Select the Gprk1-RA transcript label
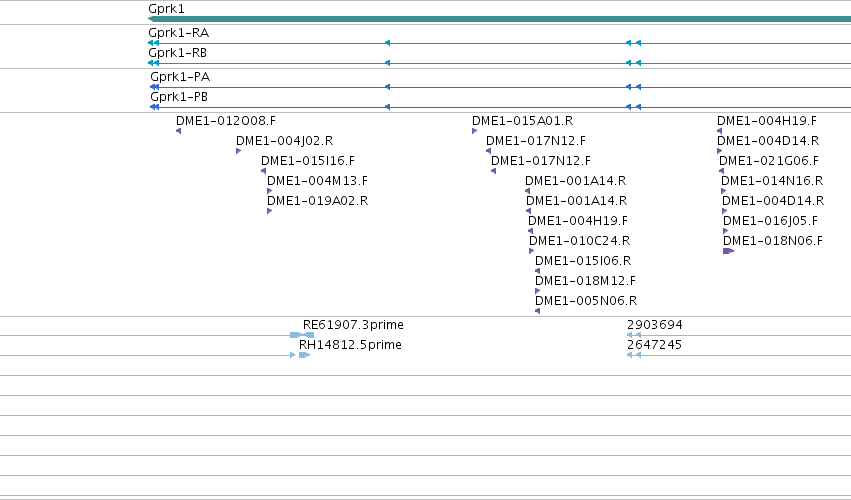 pyautogui.click(x=179, y=33)
